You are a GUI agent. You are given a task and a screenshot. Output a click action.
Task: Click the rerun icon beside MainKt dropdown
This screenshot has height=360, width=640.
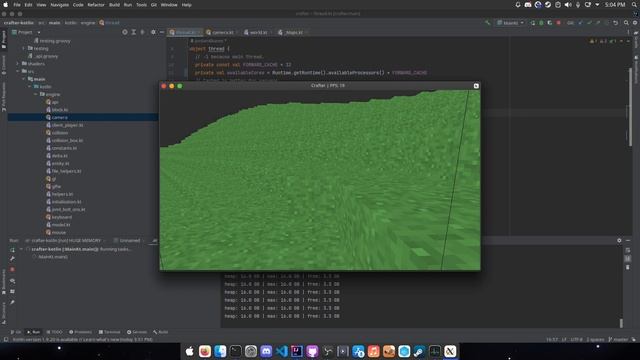(533, 23)
